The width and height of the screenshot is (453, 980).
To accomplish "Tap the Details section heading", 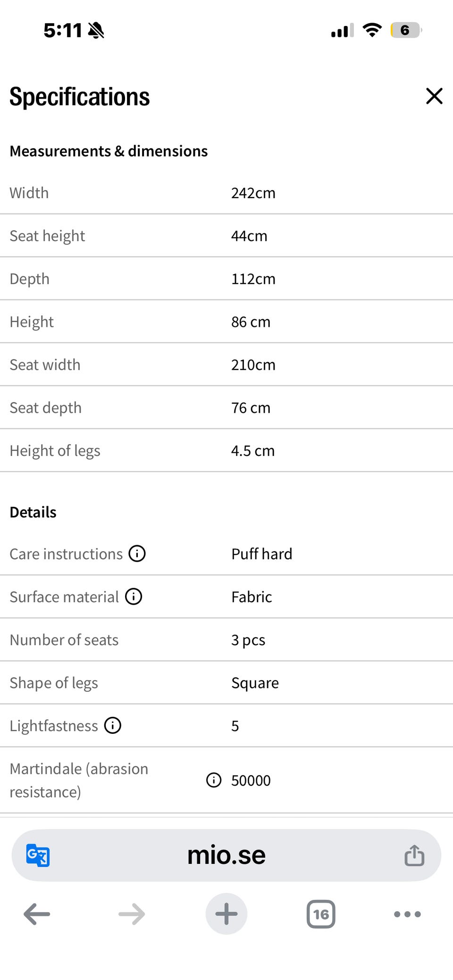I will click(x=33, y=512).
